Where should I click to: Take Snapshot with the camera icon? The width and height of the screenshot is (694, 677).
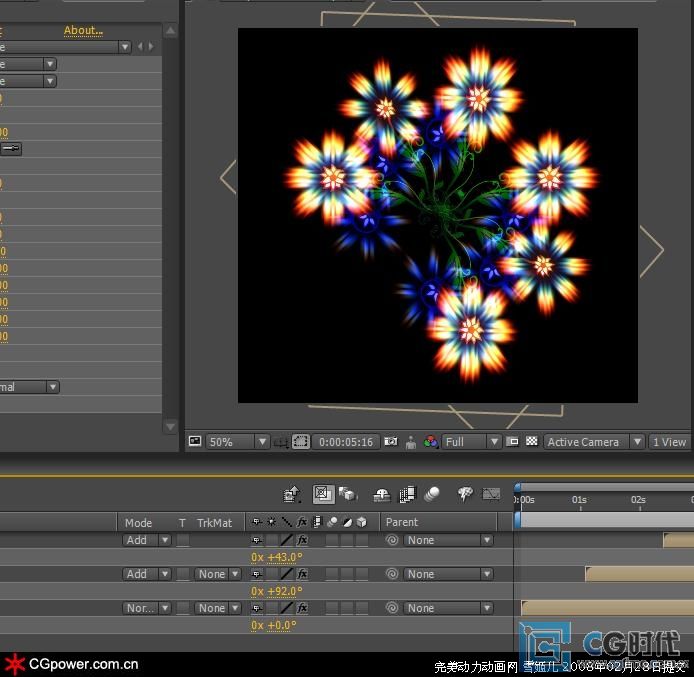(x=391, y=442)
